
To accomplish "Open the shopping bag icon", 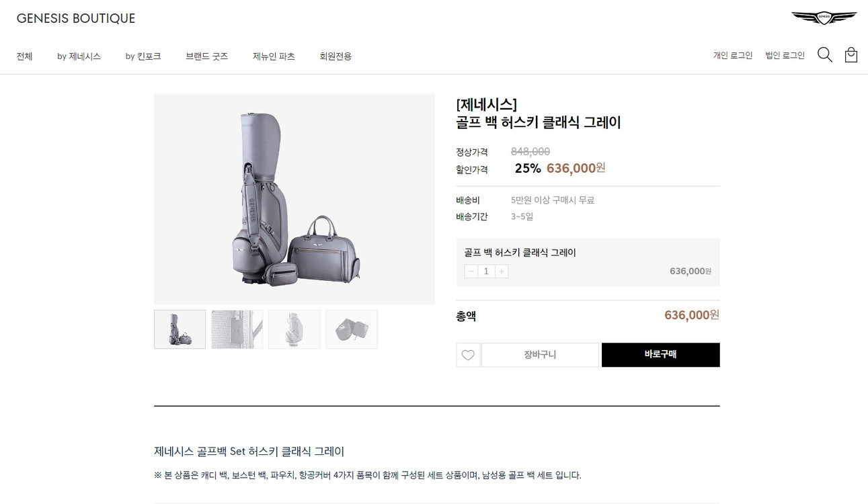I will [x=851, y=54].
